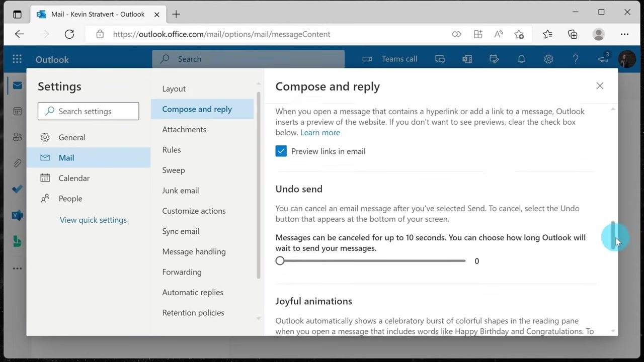Click the Compose and reply pane scrollbar

(613, 234)
